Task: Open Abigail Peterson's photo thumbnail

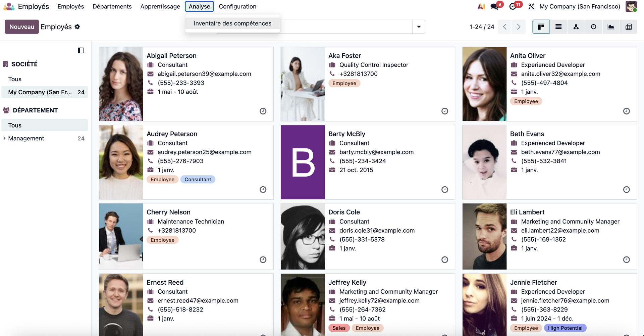Action: click(121, 84)
